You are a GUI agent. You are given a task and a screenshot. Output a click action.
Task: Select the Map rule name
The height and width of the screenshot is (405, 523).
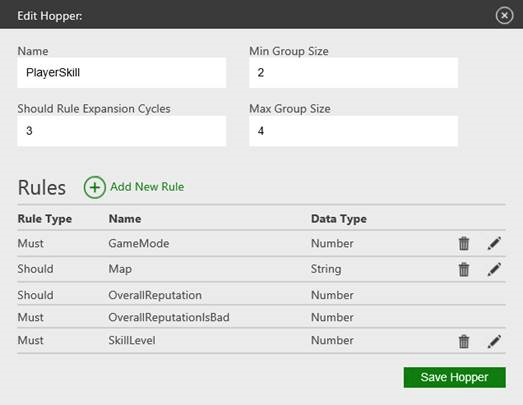point(120,269)
